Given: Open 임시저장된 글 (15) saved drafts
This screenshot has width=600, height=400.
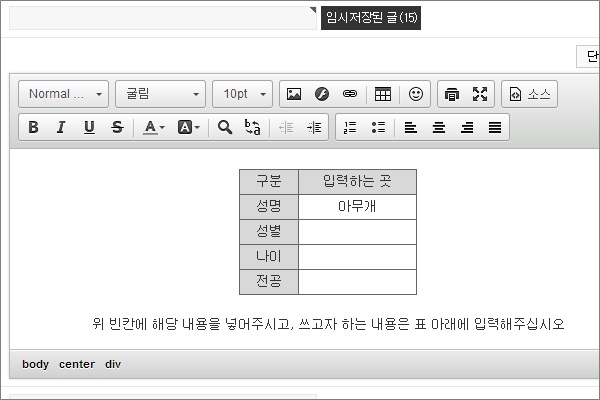Looking at the screenshot, I should (371, 17).
